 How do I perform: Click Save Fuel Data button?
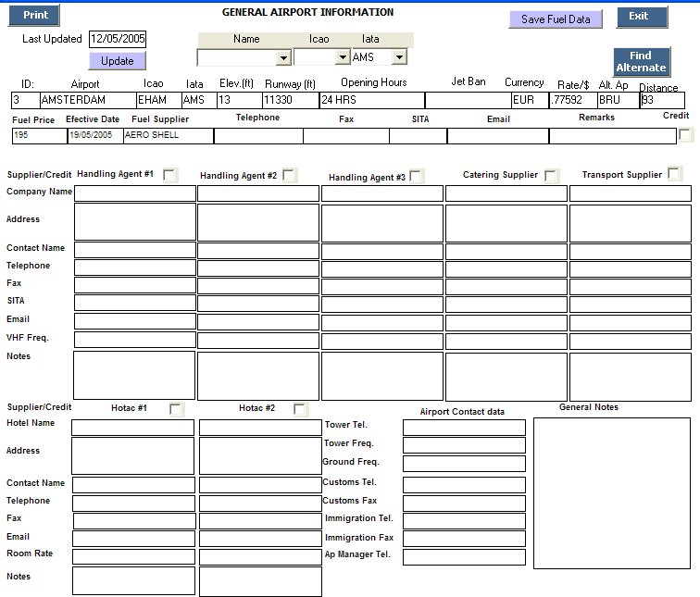[556, 19]
